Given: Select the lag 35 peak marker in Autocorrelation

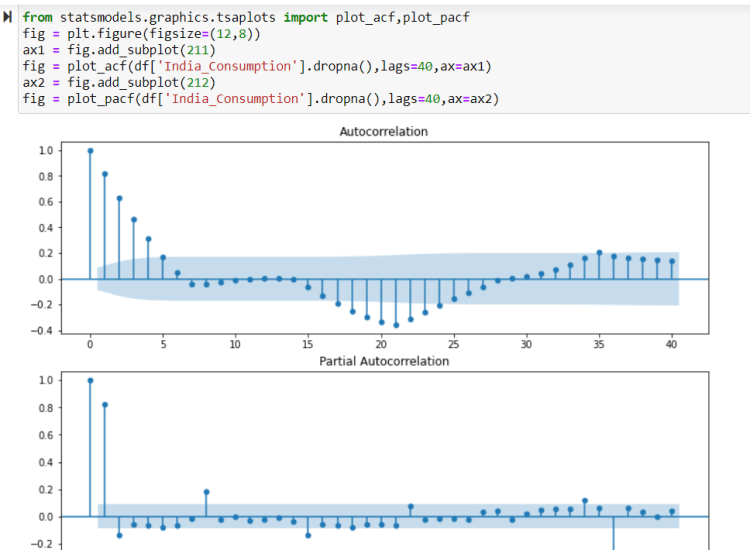Looking at the screenshot, I should [x=599, y=253].
